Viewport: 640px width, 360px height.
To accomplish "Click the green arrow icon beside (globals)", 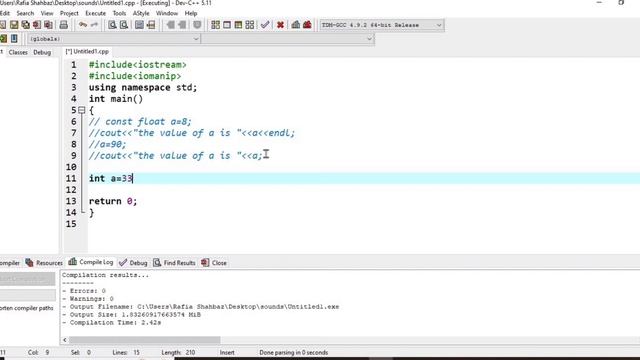I will click(x=3, y=39).
